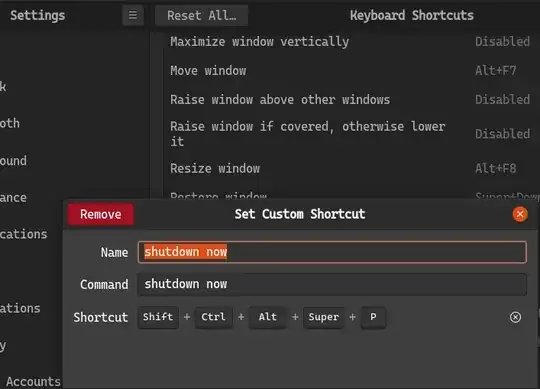The width and height of the screenshot is (540, 389).
Task: Close the Set Custom Shortcut dialog
Action: coord(520,214)
